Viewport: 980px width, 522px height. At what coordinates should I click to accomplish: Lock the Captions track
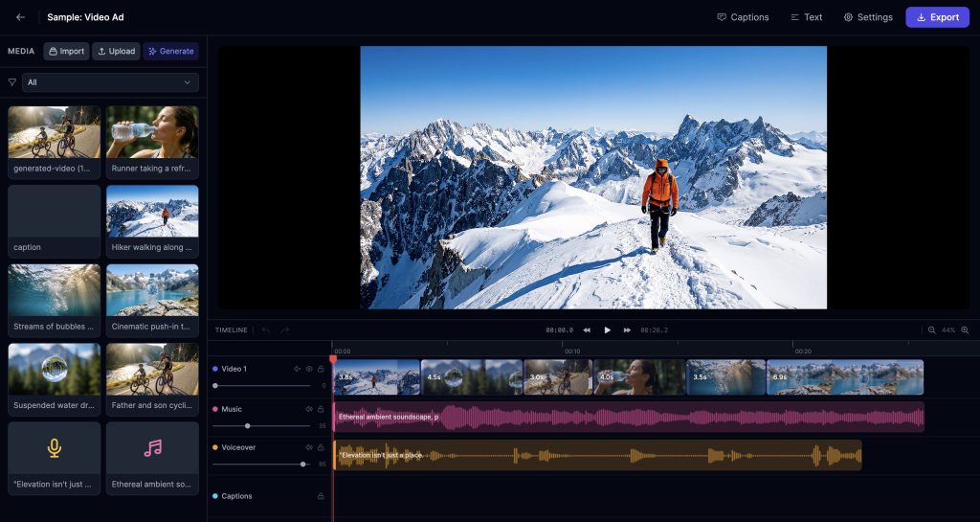point(321,496)
